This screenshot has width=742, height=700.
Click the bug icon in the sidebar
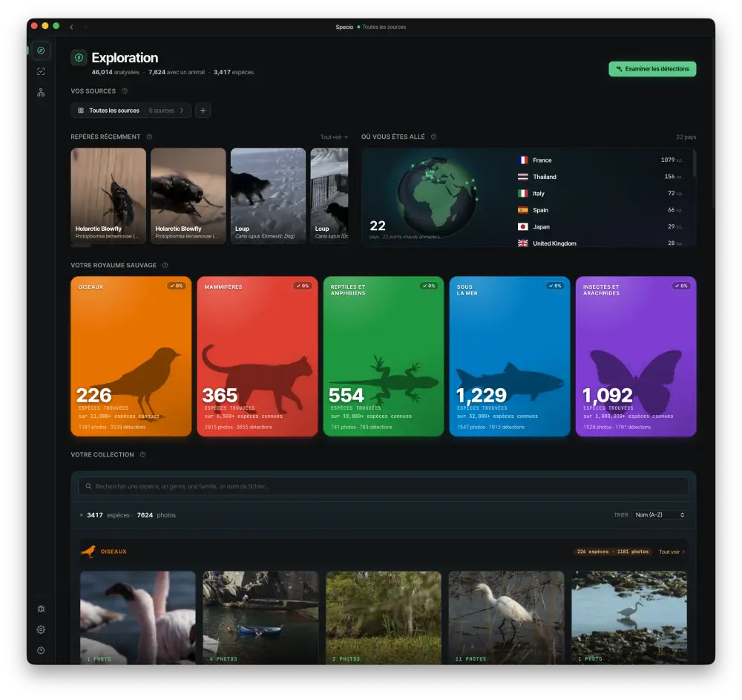(x=41, y=609)
